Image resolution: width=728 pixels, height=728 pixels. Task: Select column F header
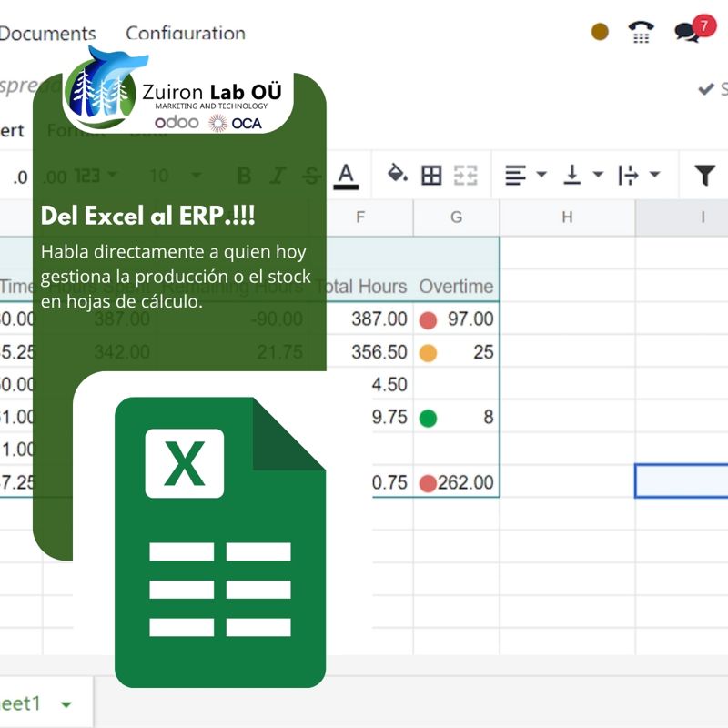click(360, 217)
